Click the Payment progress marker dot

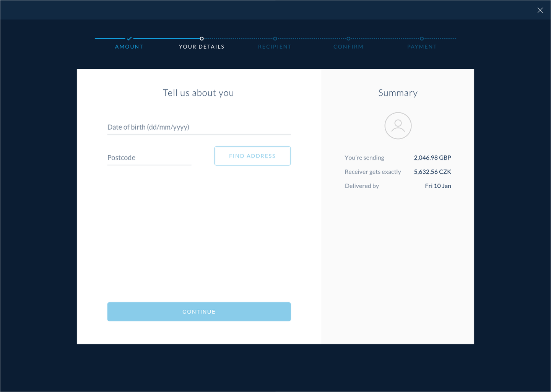click(422, 39)
